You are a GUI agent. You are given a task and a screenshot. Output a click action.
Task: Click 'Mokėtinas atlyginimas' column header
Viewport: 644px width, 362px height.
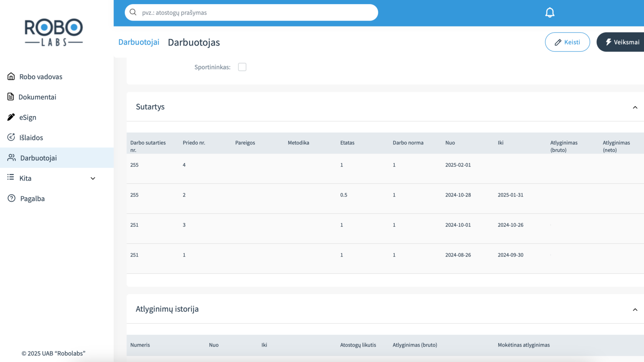[x=524, y=345]
